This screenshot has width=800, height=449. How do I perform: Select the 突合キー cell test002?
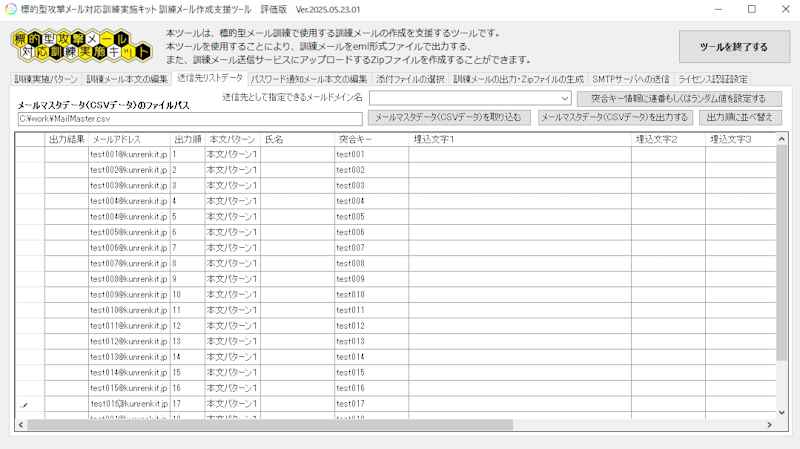tap(371, 170)
